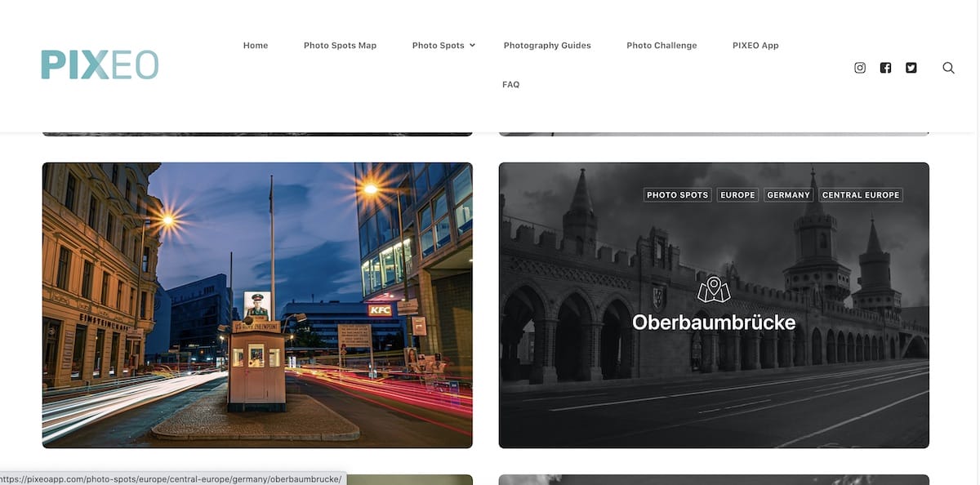
Task: Go to the Home menu item
Action: tap(256, 46)
